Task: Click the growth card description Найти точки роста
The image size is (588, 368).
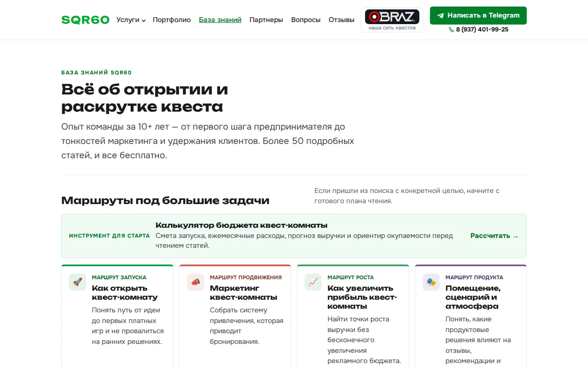Action: coord(364,340)
